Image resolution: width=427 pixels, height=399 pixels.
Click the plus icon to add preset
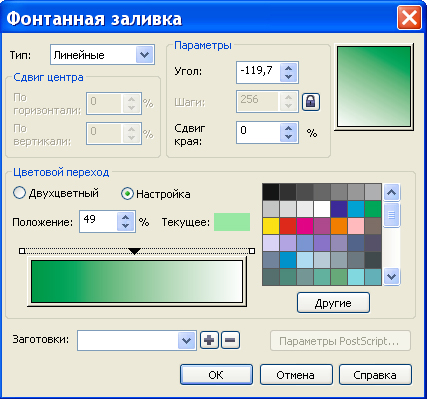pyautogui.click(x=209, y=340)
